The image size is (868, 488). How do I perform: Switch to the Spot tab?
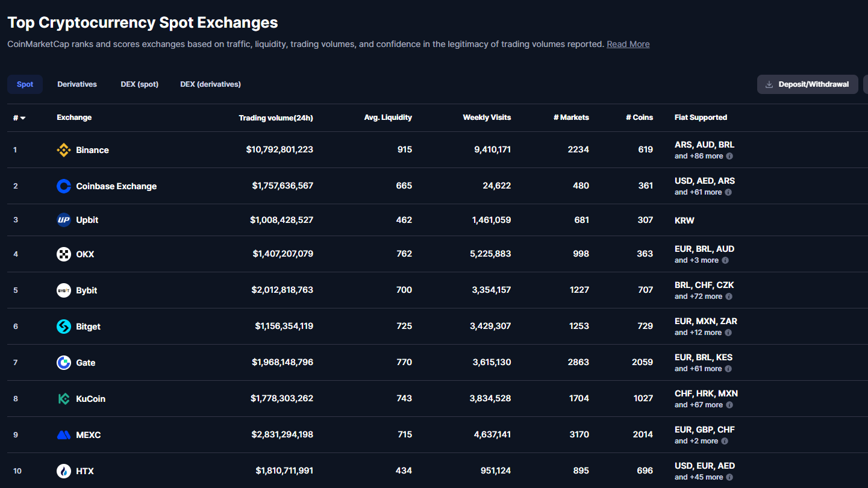click(x=25, y=84)
